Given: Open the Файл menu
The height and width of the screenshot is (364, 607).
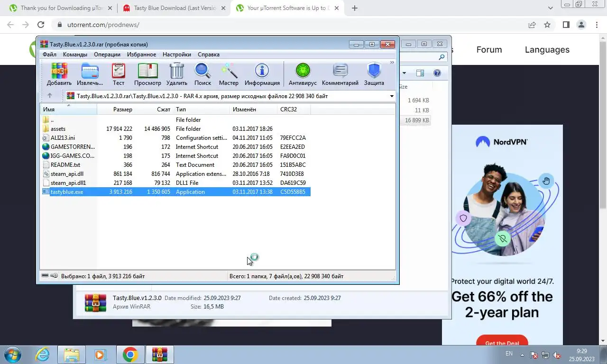Looking at the screenshot, I should click(x=49, y=55).
